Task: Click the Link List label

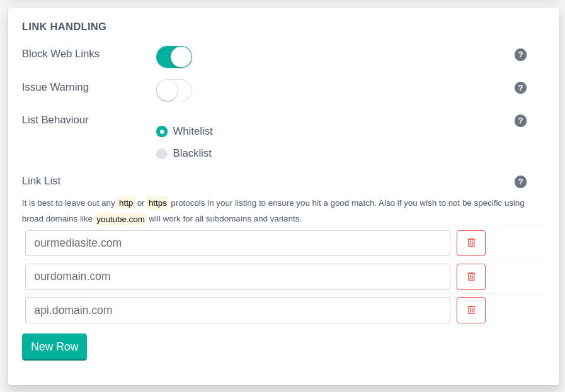Action: coord(42,181)
